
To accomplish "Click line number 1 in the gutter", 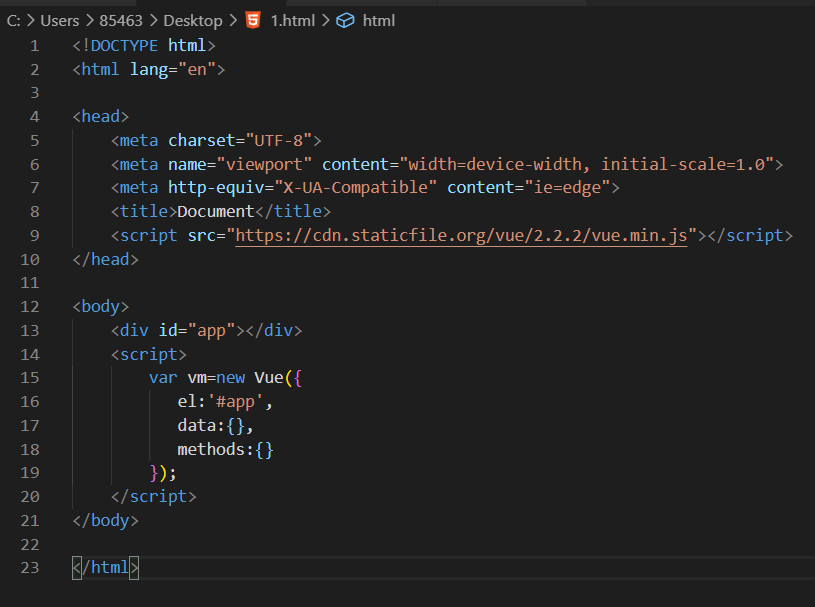I will (x=34, y=46).
